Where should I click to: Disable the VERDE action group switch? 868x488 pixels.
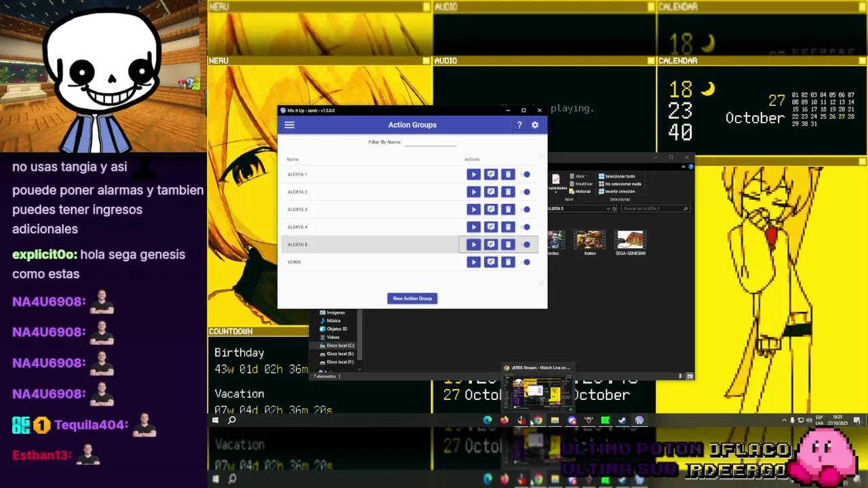(526, 262)
